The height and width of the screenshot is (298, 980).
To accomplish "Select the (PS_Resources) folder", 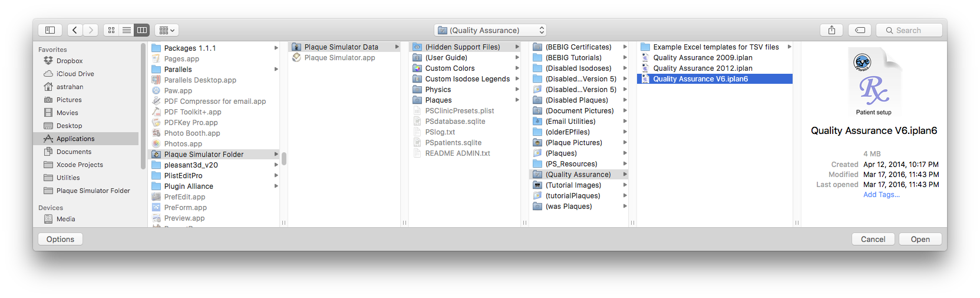I will tap(571, 164).
